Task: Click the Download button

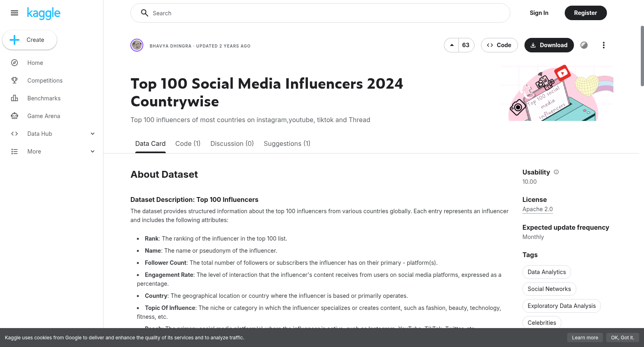Action: (549, 45)
